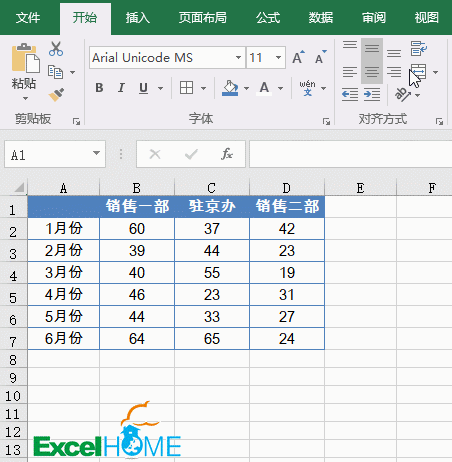Click the Select All corner triangle

click(x=19, y=188)
